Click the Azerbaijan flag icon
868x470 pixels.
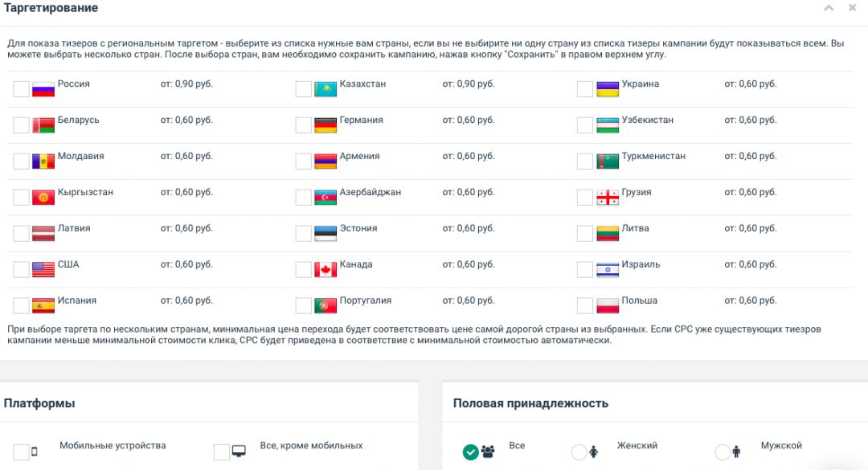pyautogui.click(x=325, y=197)
